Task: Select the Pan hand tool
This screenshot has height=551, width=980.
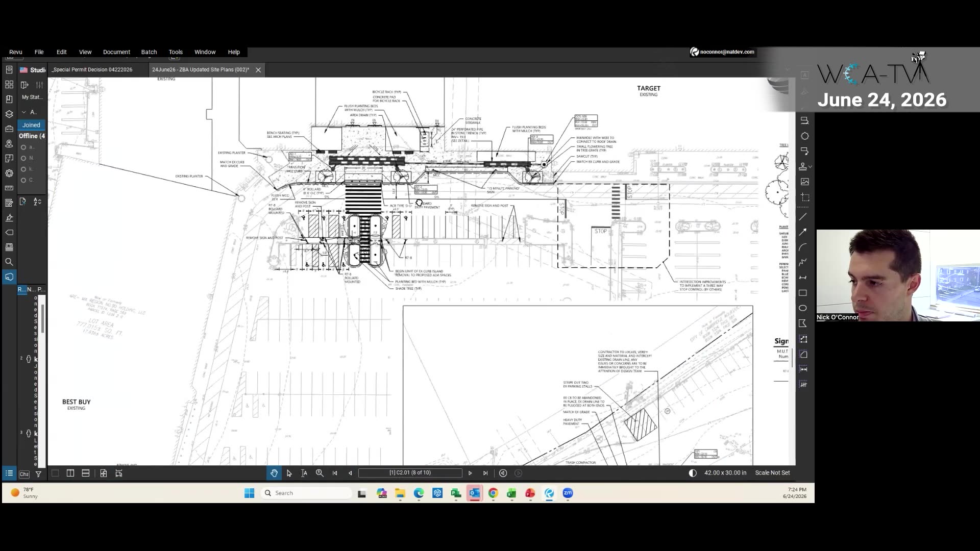Action: pyautogui.click(x=274, y=473)
